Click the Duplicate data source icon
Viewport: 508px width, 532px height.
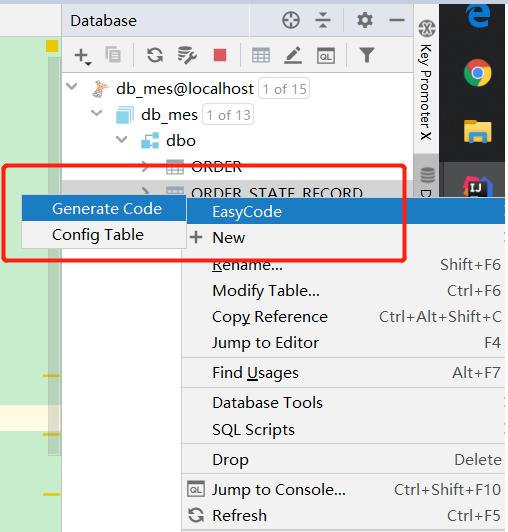[113, 55]
